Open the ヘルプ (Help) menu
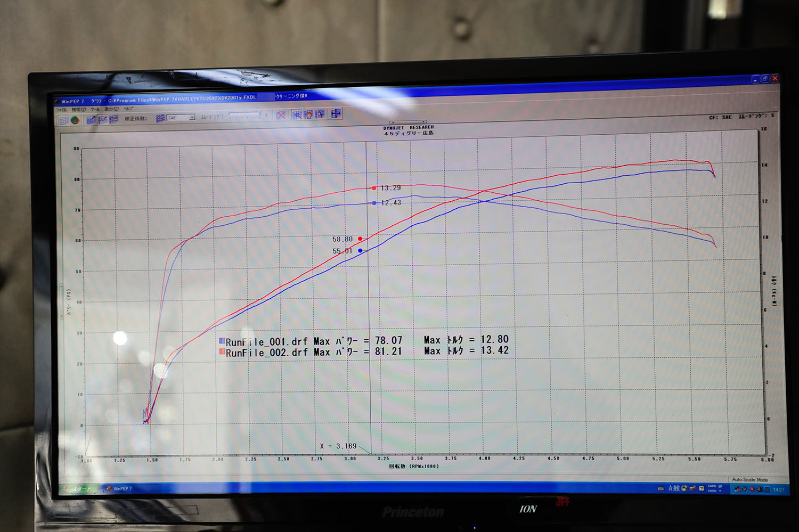 [x=128, y=109]
